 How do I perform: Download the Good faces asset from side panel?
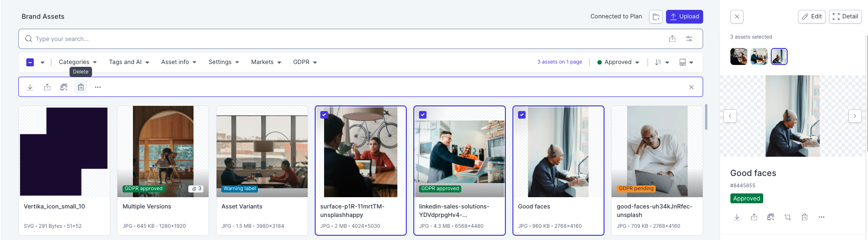pos(737,217)
